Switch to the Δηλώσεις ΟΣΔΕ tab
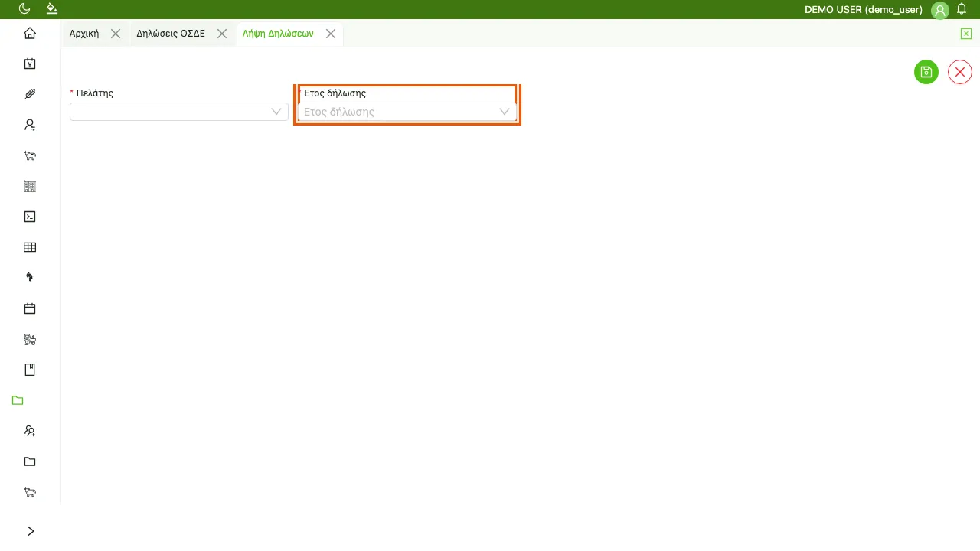The image size is (980, 551). [x=171, y=34]
